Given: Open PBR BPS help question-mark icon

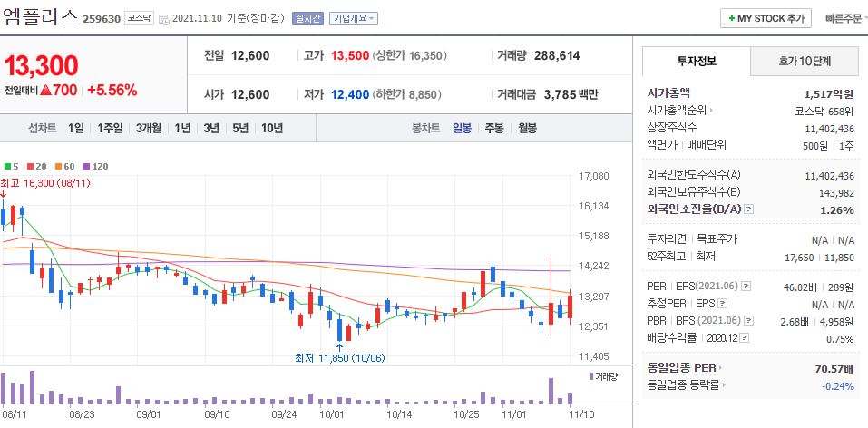Looking at the screenshot, I should point(749,321).
